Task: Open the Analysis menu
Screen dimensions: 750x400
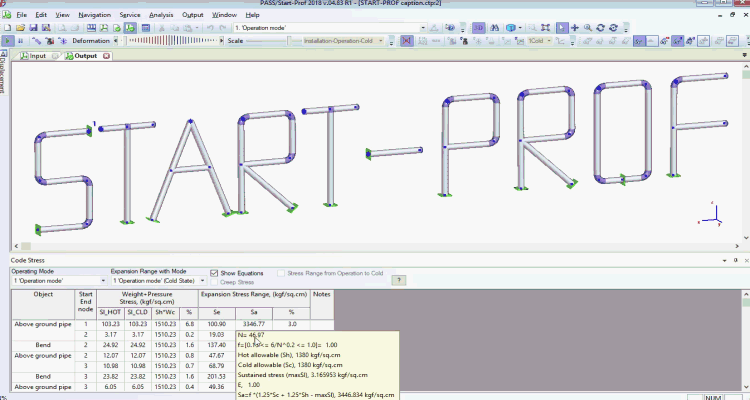Action: (161, 15)
